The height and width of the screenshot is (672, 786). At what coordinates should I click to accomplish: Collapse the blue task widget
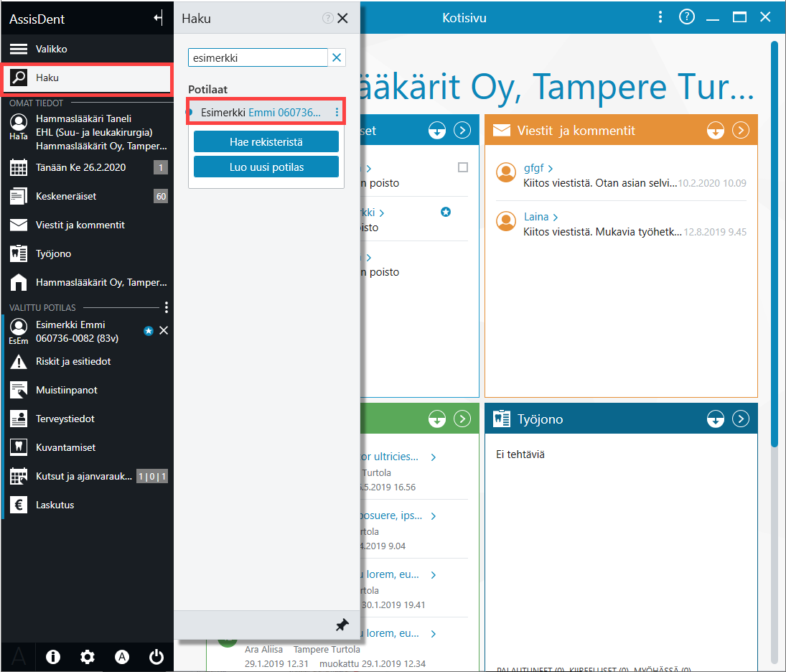click(437, 131)
